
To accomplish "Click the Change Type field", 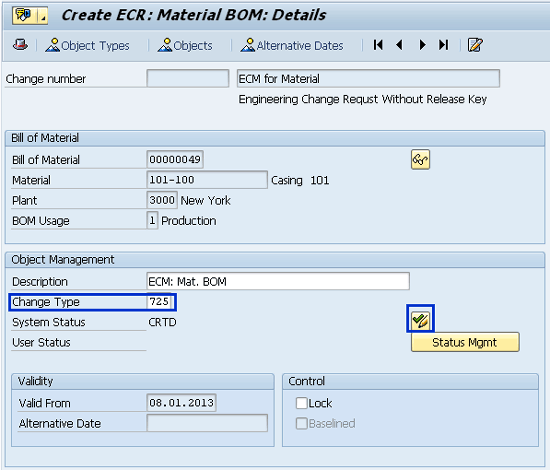I will 160,302.
